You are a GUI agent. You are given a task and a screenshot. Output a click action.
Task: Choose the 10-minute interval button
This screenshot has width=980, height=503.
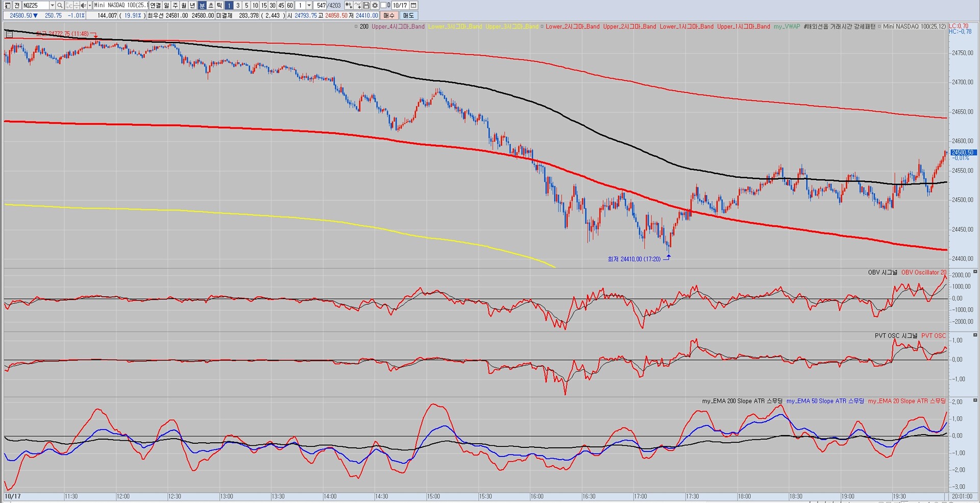[255, 5]
